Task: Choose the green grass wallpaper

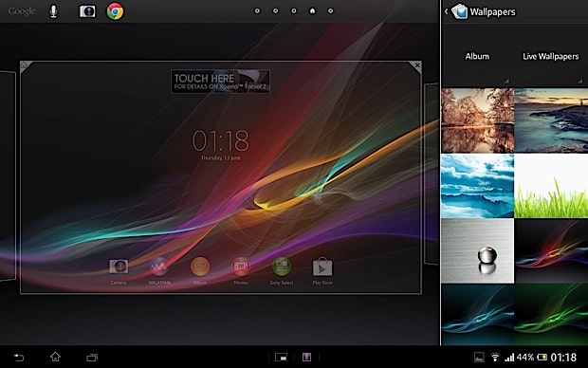Action: [551, 186]
